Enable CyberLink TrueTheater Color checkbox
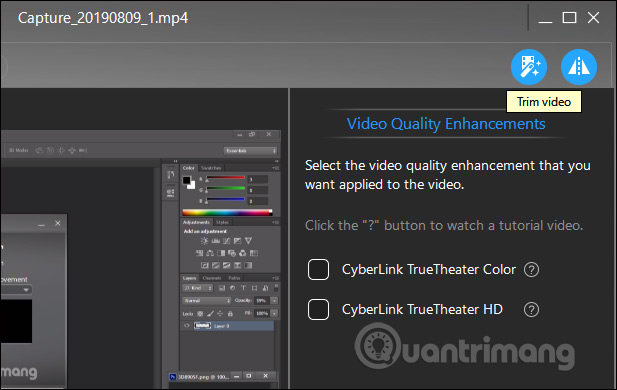The width and height of the screenshot is (617, 390). (318, 270)
